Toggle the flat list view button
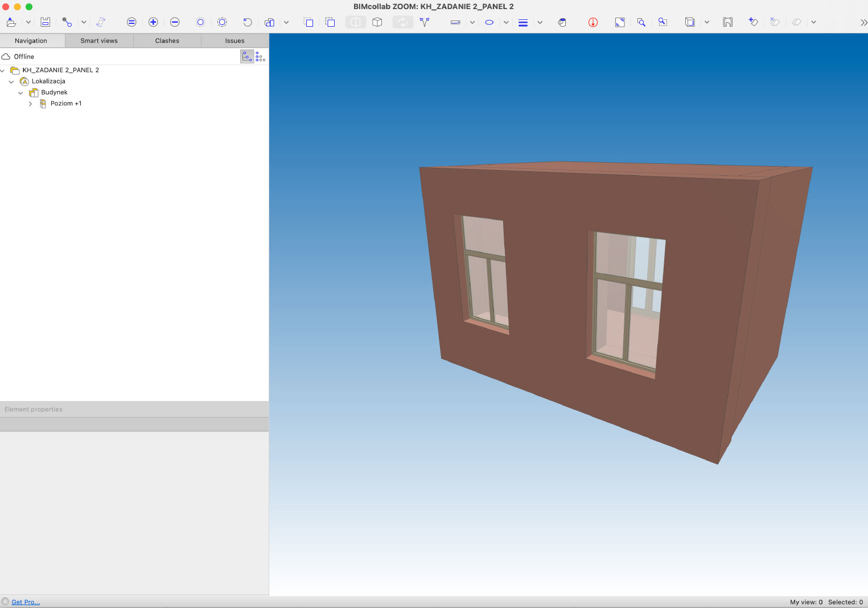This screenshot has width=868, height=608. pos(261,56)
